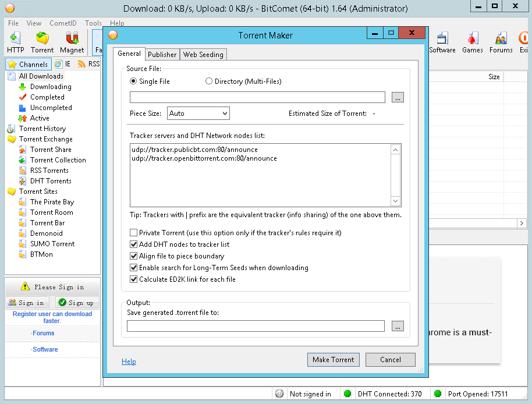The height and width of the screenshot is (404, 532).
Task: Click the Downloading green arrow icon
Action: click(x=22, y=87)
